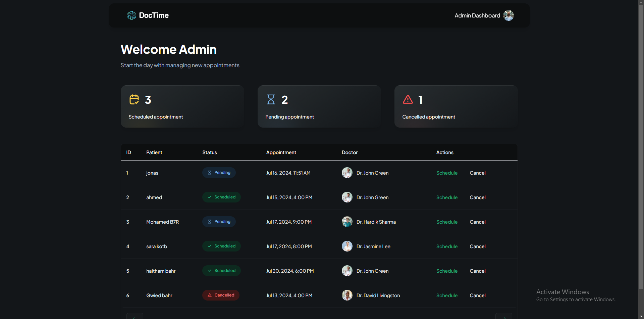Click the Patient column header

pyautogui.click(x=154, y=152)
